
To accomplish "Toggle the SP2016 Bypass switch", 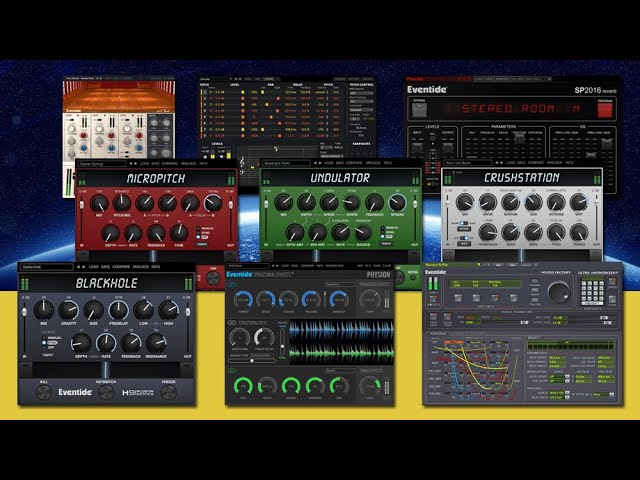I will [419, 110].
